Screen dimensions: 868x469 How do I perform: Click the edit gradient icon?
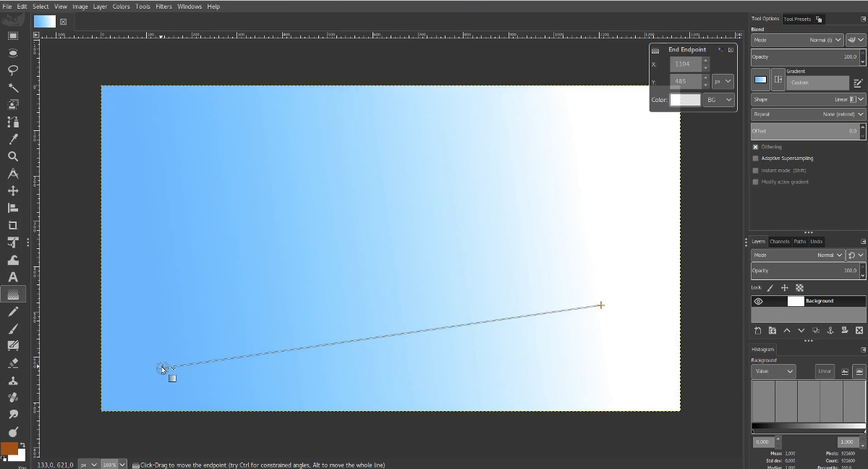858,83
